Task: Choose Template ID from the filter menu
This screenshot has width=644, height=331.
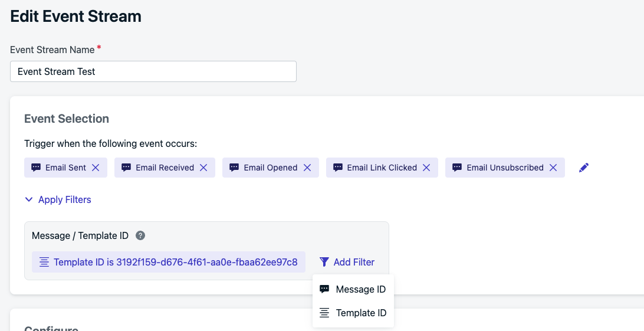Action: [x=353, y=313]
